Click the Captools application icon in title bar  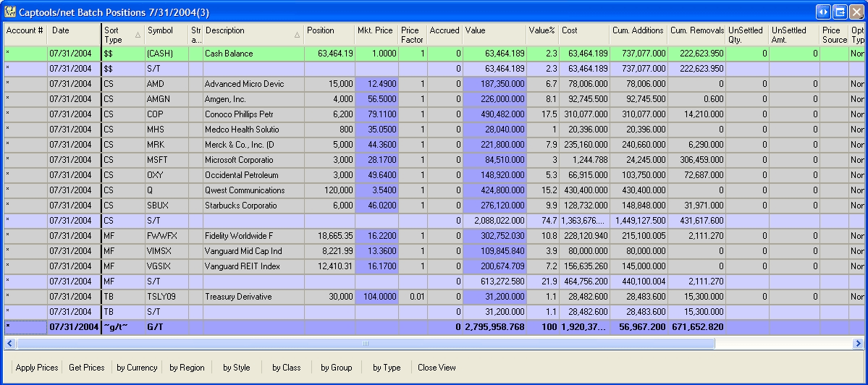tap(10, 12)
